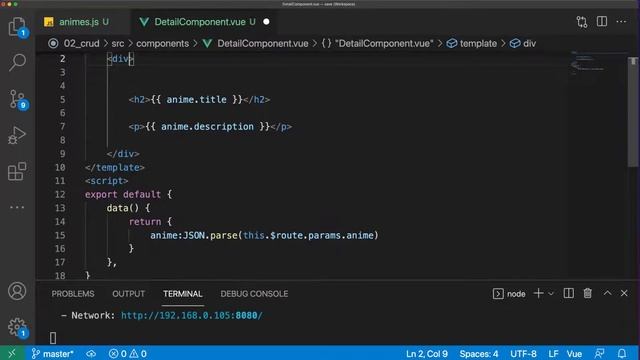Select template in the breadcrumb

(478, 43)
